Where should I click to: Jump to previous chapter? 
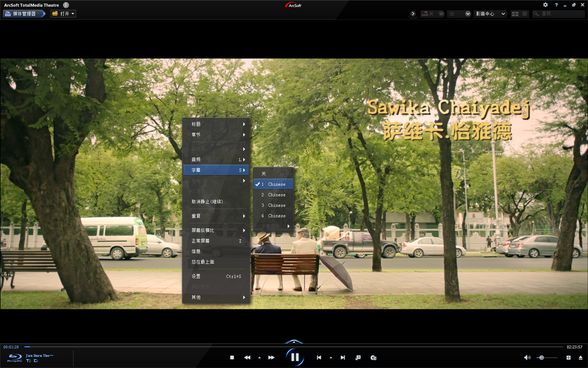319,357
